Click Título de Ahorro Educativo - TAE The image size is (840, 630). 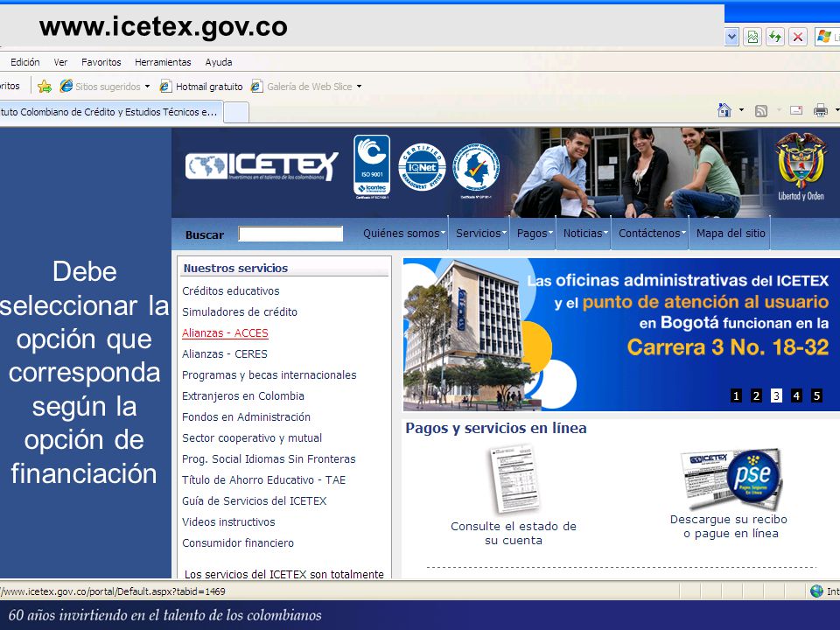[263, 480]
